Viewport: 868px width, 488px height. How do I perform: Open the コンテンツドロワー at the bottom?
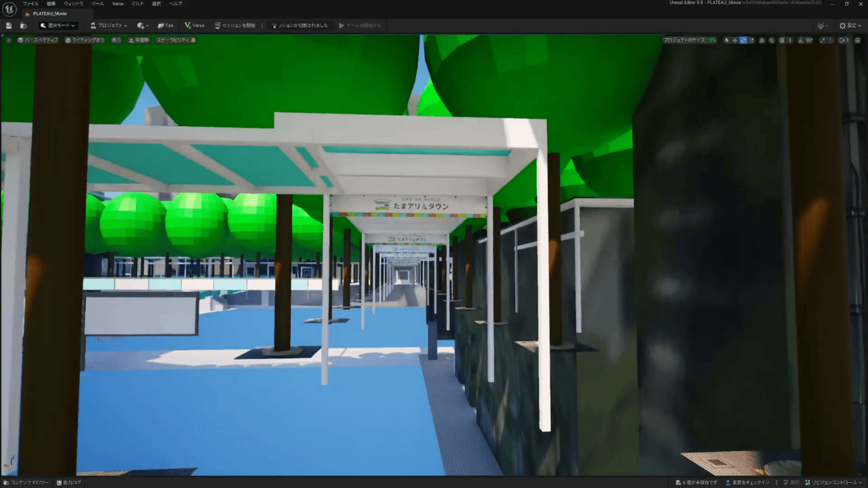coord(26,483)
